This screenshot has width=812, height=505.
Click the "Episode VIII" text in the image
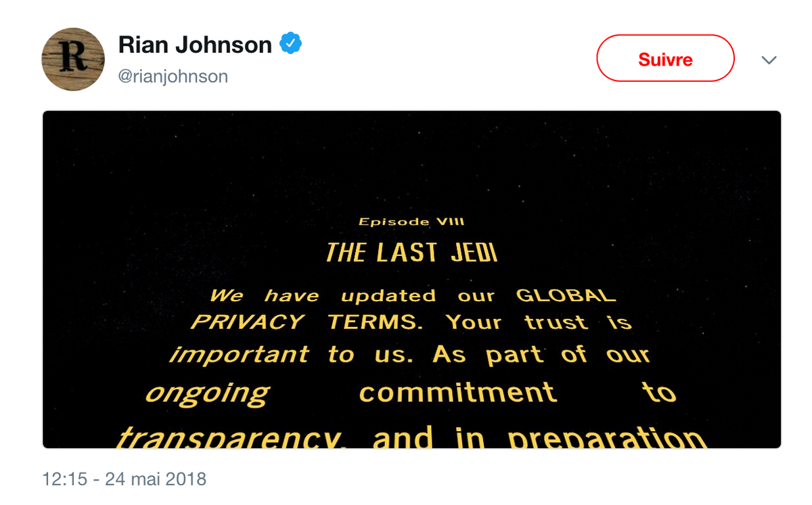pyautogui.click(x=411, y=221)
